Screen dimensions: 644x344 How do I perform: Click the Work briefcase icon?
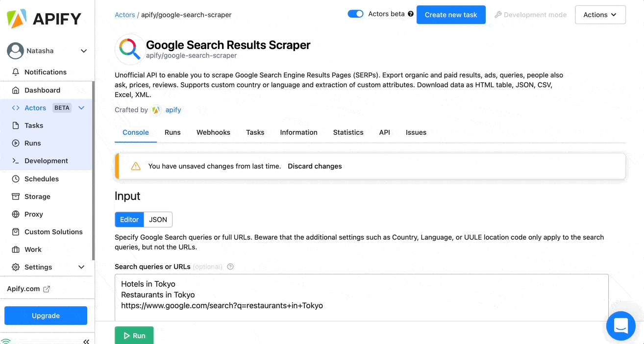tap(16, 249)
